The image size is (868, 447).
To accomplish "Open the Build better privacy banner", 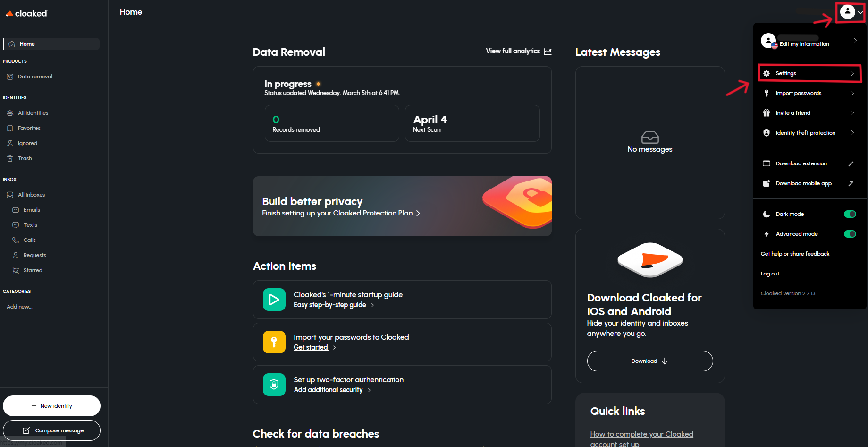I will point(402,206).
